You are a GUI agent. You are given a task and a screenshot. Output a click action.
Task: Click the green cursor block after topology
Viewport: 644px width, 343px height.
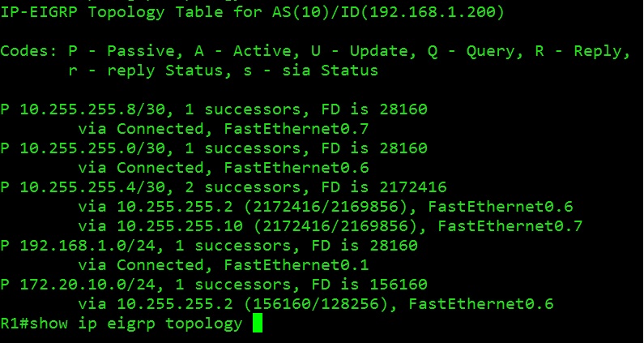(257, 323)
